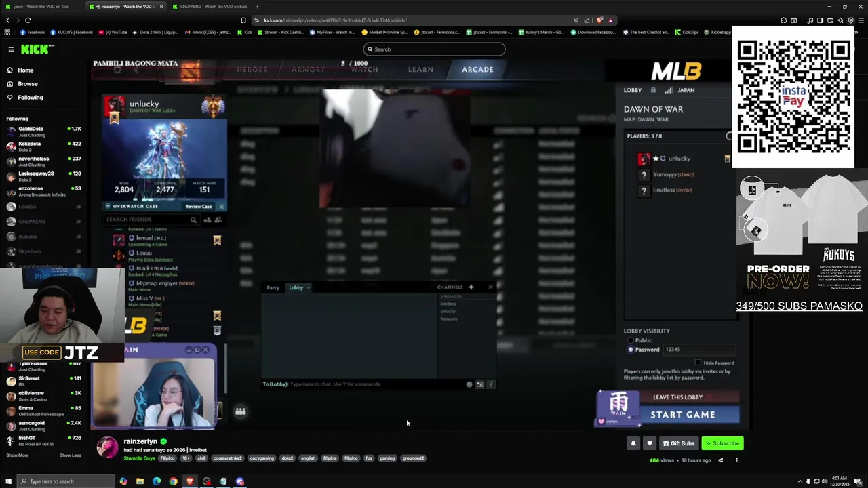Click the chat help question icon
Screen dimensions: 868x488
(x=490, y=384)
